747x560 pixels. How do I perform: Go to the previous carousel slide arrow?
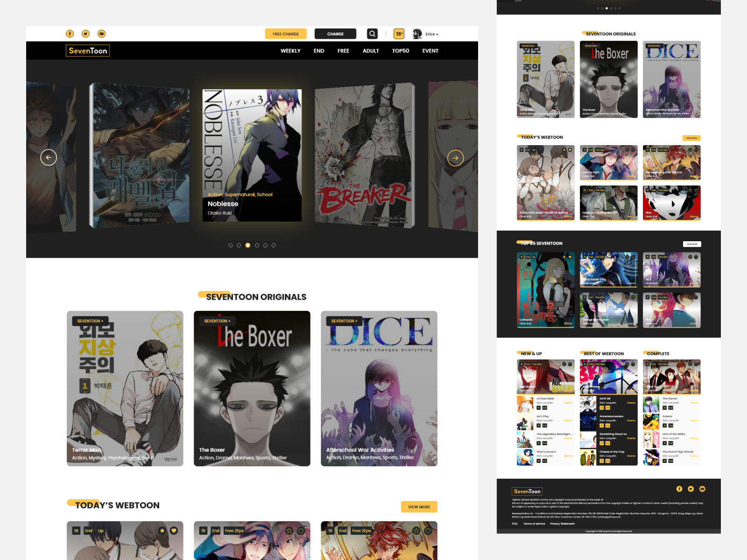pos(49,157)
